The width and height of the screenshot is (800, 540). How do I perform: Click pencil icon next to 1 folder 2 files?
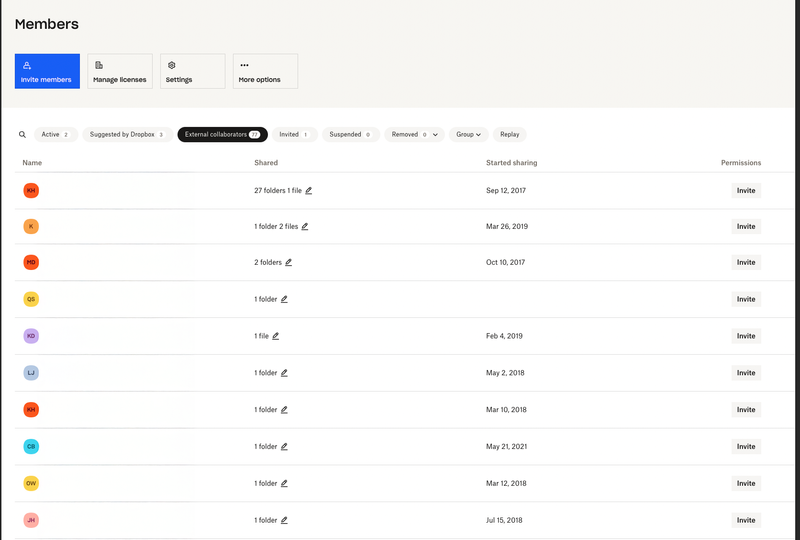point(305,226)
